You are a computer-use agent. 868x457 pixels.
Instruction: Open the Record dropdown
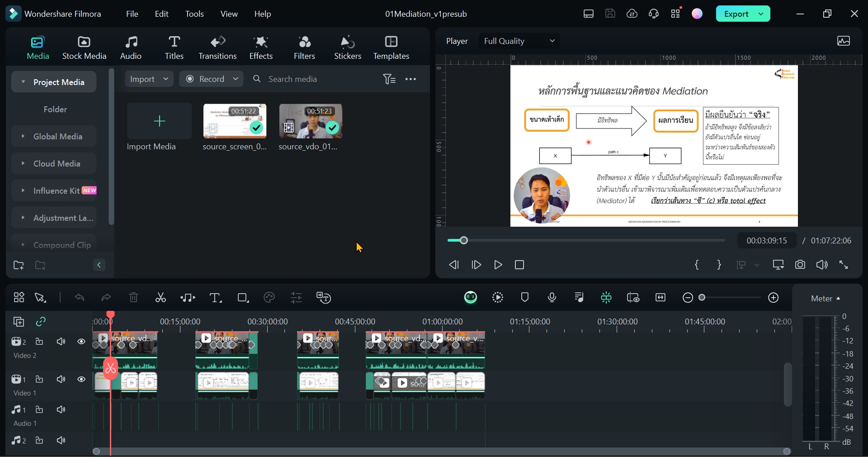[211, 79]
